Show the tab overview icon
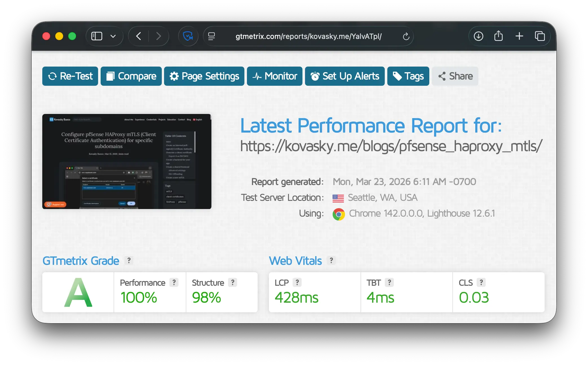 coord(540,36)
